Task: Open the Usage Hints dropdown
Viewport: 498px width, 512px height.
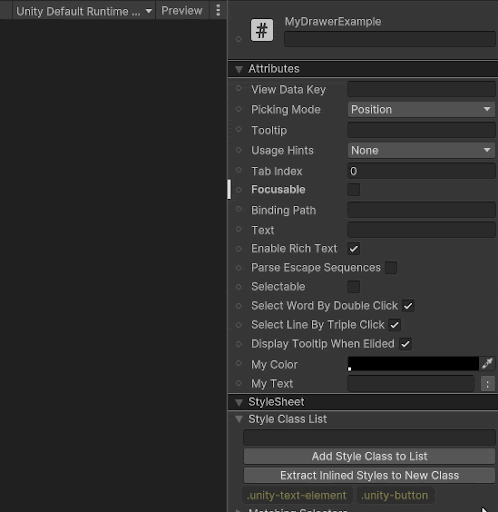Action: (421, 151)
